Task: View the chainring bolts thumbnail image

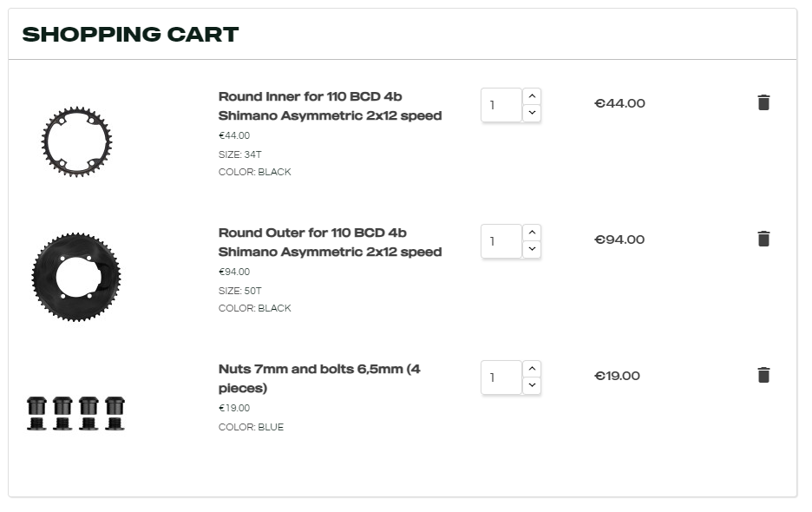Action: 76,413
